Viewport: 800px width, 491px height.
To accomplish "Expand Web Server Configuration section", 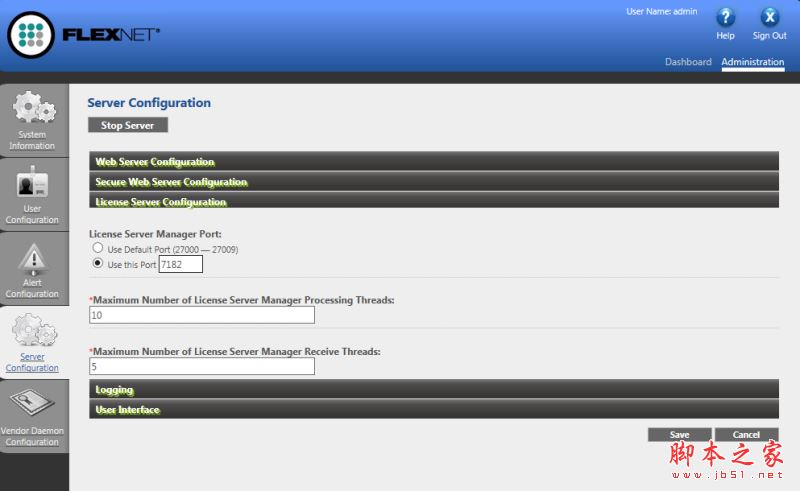I will pos(434,161).
